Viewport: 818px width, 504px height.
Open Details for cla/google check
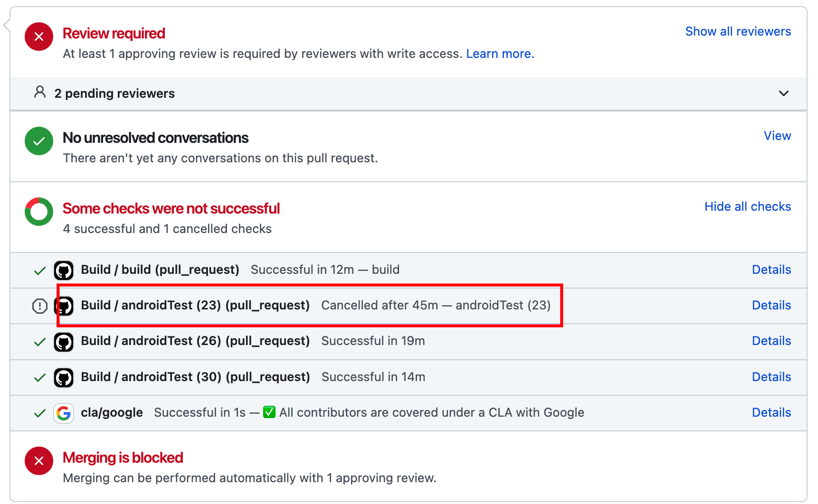tap(771, 412)
